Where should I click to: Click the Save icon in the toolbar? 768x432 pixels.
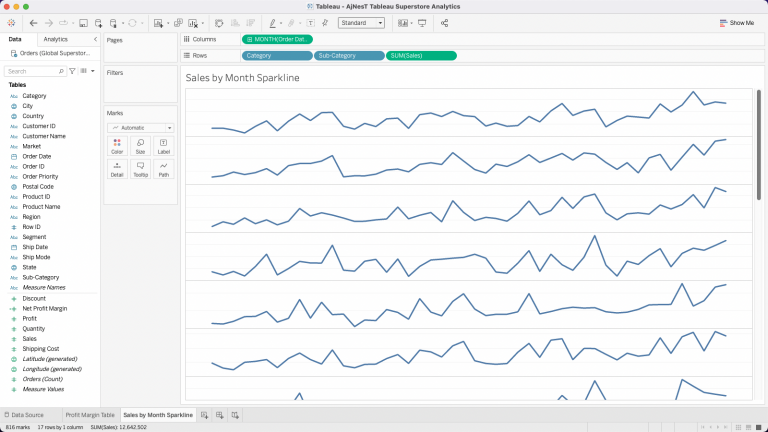click(83, 22)
